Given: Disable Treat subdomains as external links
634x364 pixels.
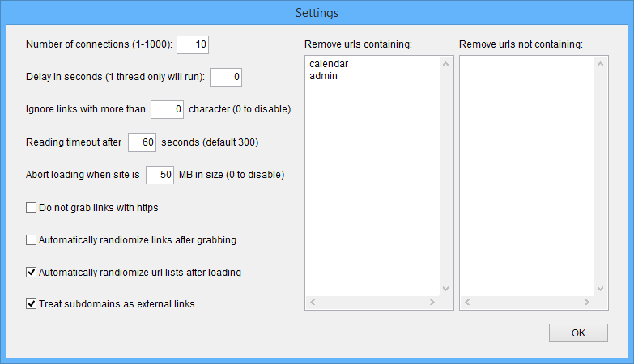Looking at the screenshot, I should 32,305.
